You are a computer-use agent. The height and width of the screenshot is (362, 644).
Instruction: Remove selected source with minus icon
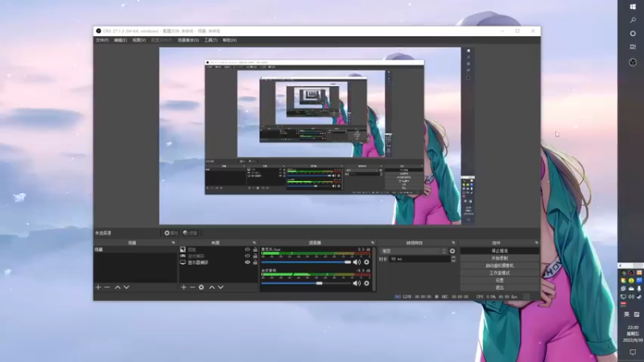[192, 287]
